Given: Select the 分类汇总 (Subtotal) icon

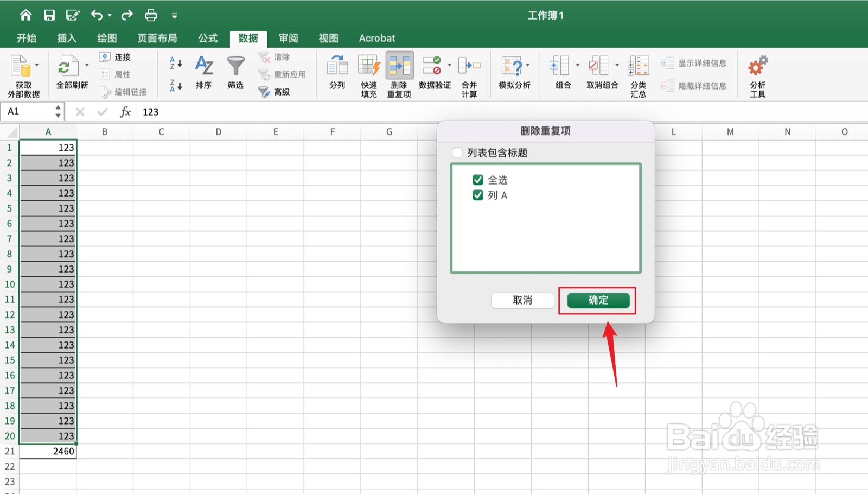Looking at the screenshot, I should point(639,72).
